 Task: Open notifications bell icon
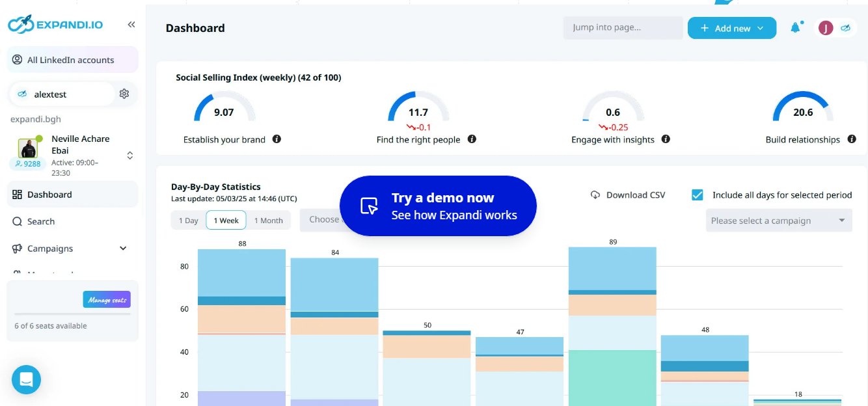point(796,27)
